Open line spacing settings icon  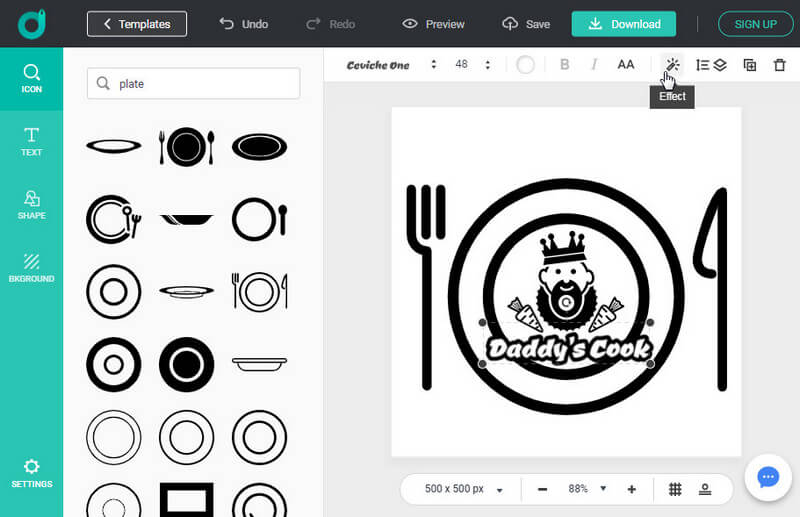tap(702, 65)
